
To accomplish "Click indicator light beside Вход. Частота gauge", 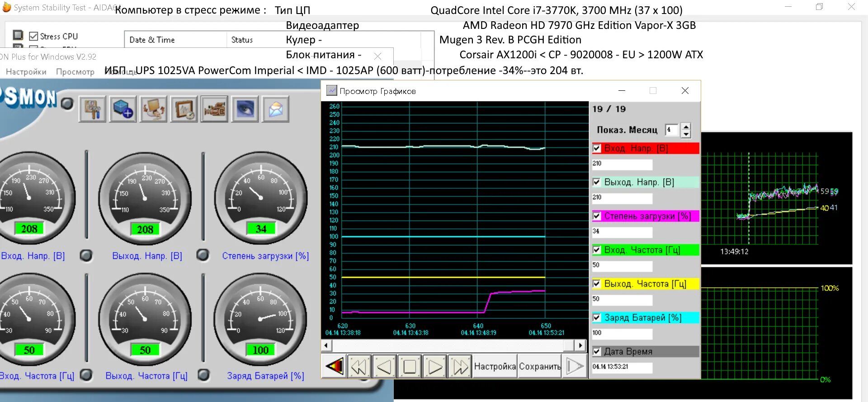I will coord(86,375).
